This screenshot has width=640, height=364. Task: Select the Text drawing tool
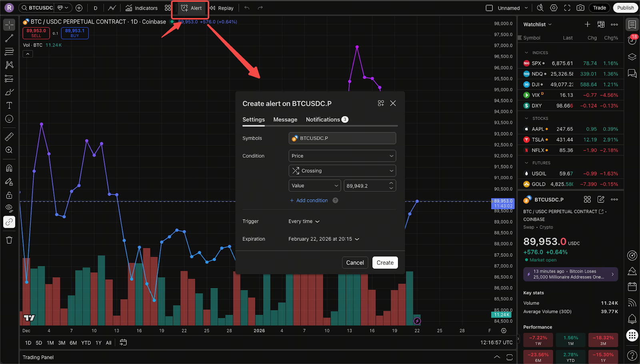point(9,106)
